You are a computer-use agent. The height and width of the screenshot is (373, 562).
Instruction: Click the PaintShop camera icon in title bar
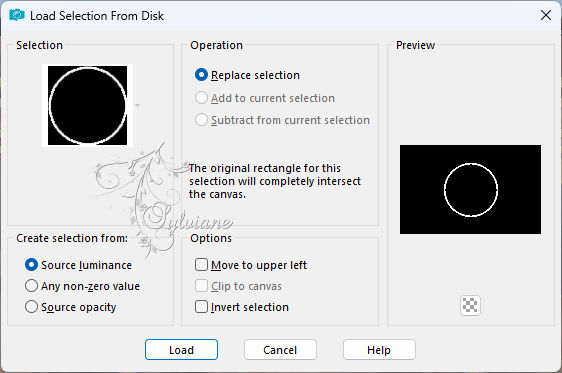[x=16, y=15]
